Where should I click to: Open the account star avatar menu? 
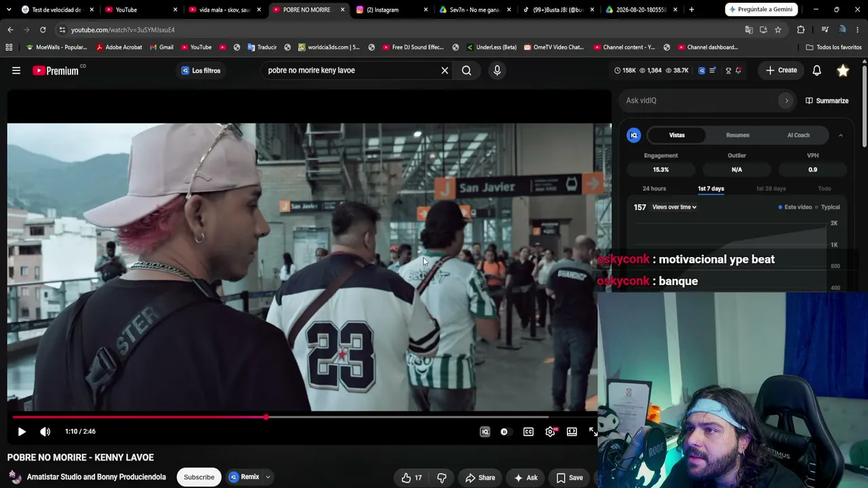coord(843,70)
